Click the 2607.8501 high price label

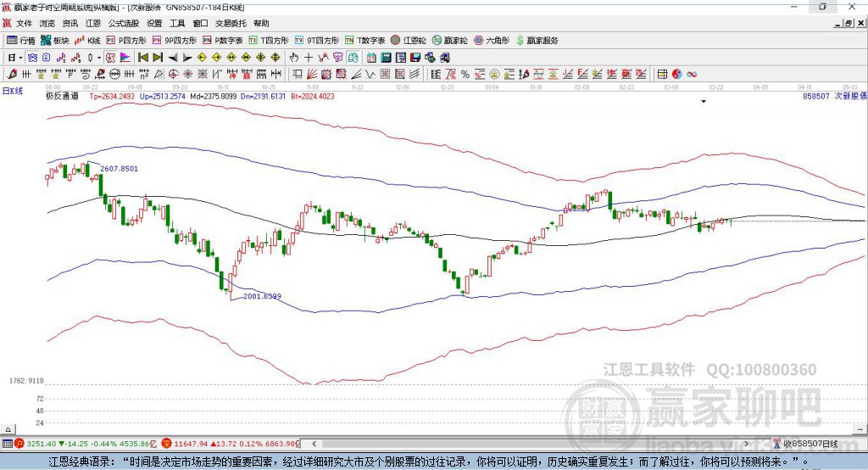(x=119, y=169)
